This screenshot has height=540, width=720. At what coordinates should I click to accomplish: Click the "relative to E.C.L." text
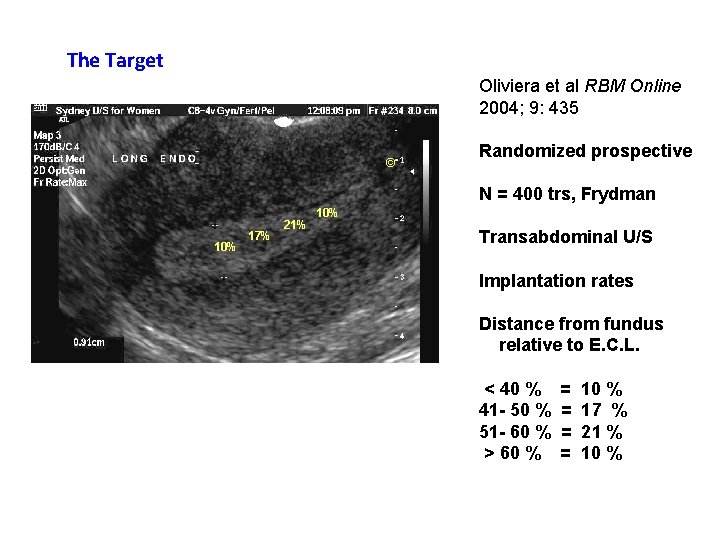569,345
